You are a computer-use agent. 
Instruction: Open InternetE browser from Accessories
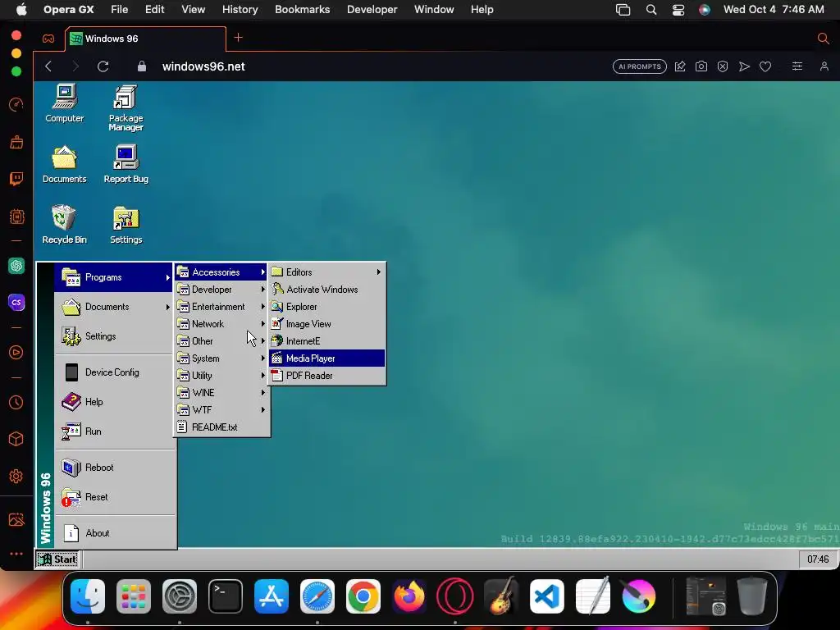point(326,341)
